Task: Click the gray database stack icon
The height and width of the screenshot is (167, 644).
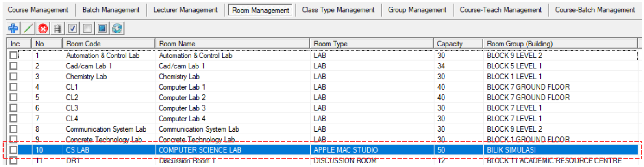Action: [x=58, y=29]
